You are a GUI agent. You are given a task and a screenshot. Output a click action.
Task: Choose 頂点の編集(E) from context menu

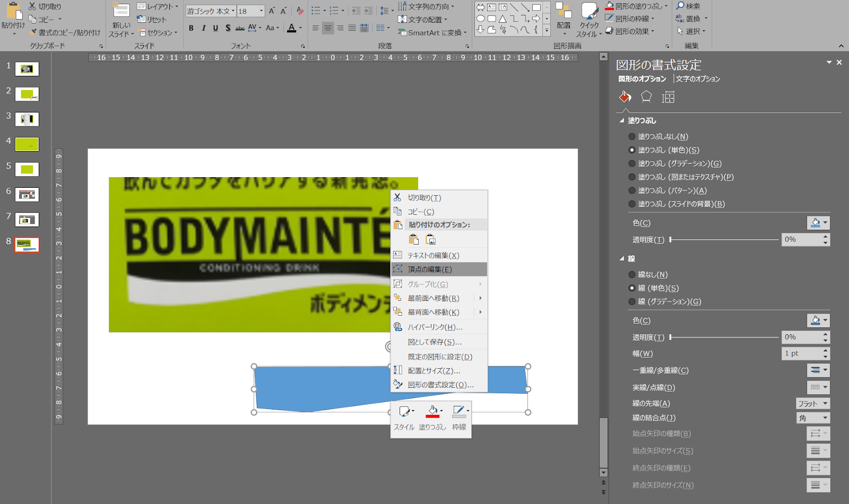[x=439, y=269]
